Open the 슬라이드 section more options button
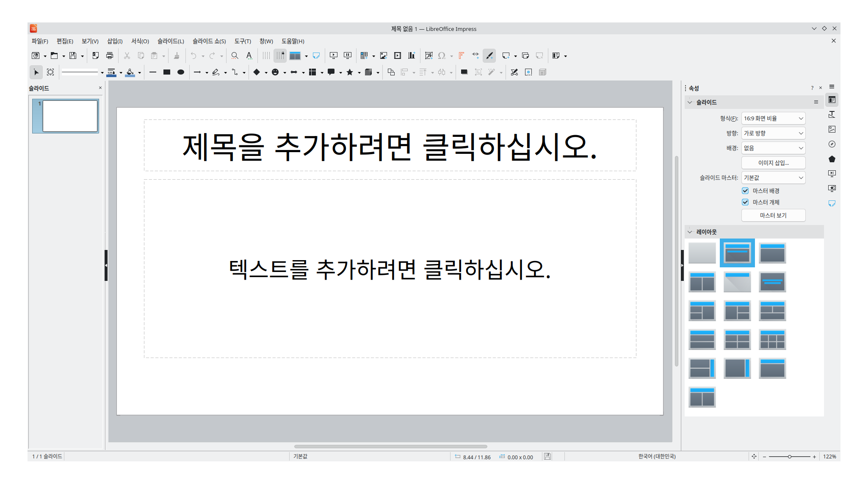The width and height of the screenshot is (868, 494). point(816,102)
